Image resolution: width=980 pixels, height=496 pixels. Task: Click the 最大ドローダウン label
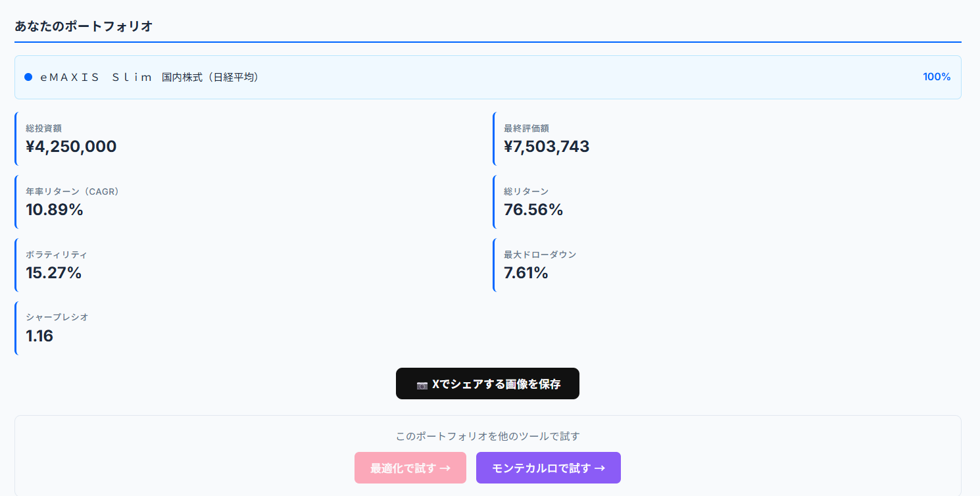pyautogui.click(x=539, y=255)
